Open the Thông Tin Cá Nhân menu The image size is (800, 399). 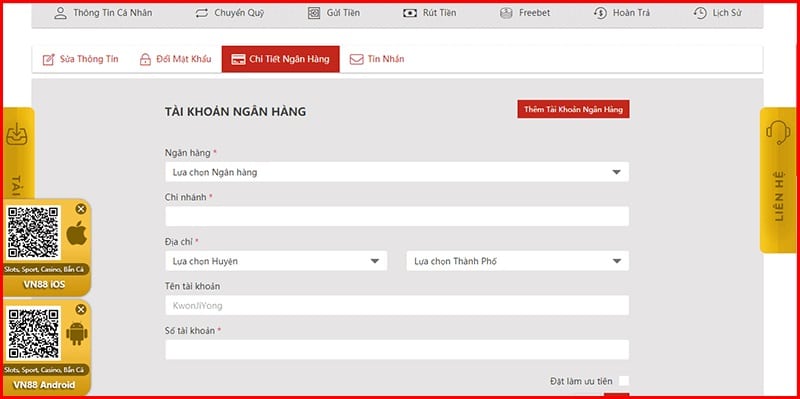point(103,13)
